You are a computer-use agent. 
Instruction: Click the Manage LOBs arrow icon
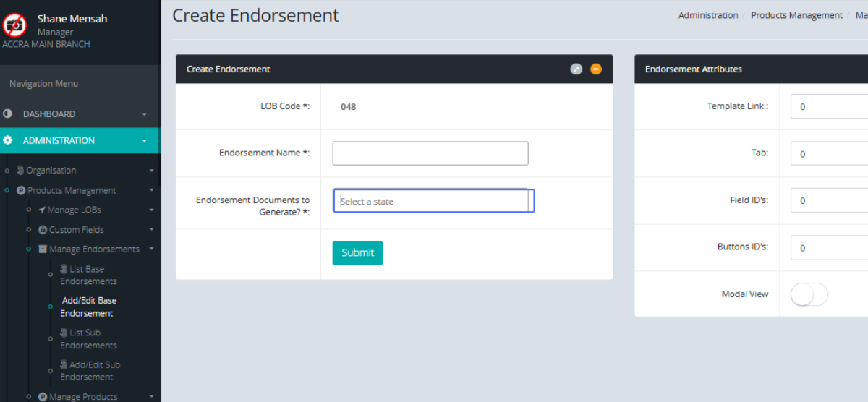(42, 210)
